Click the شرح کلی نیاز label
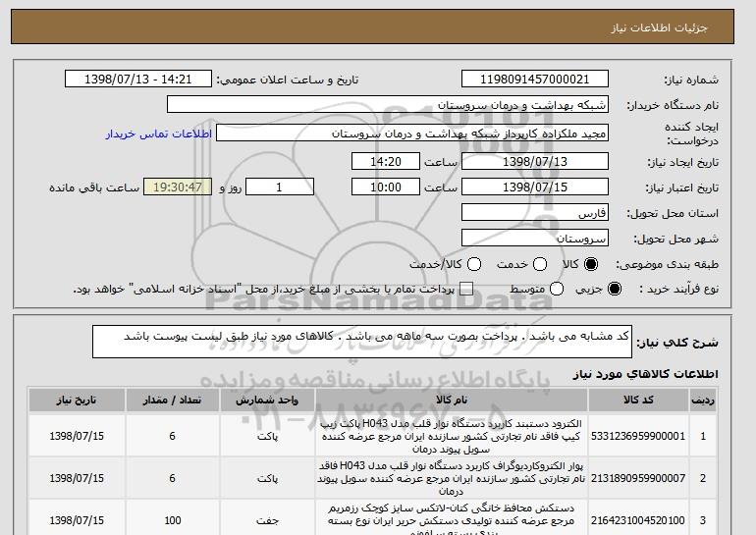The width and height of the screenshot is (756, 535). (677, 343)
